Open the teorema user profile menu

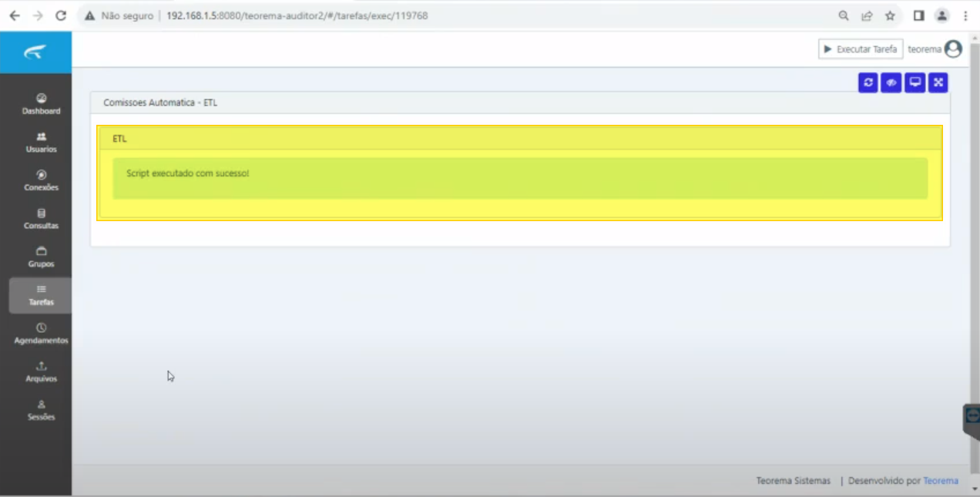pyautogui.click(x=935, y=49)
